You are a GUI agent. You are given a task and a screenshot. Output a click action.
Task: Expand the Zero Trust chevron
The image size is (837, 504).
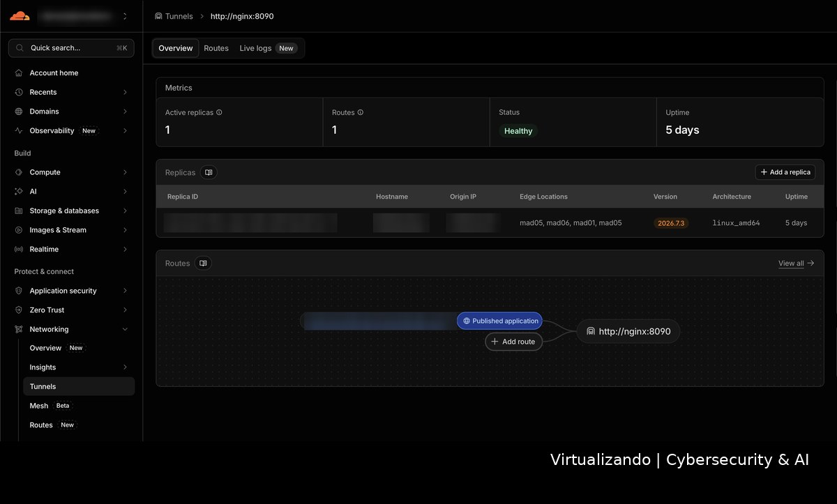coord(125,310)
